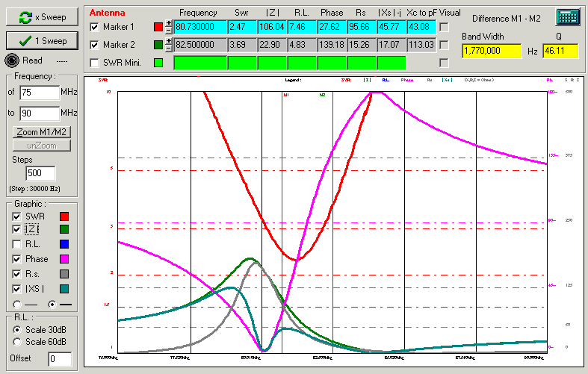
Task: Click the blue R.L. graphic color swatch
Action: (x=64, y=244)
